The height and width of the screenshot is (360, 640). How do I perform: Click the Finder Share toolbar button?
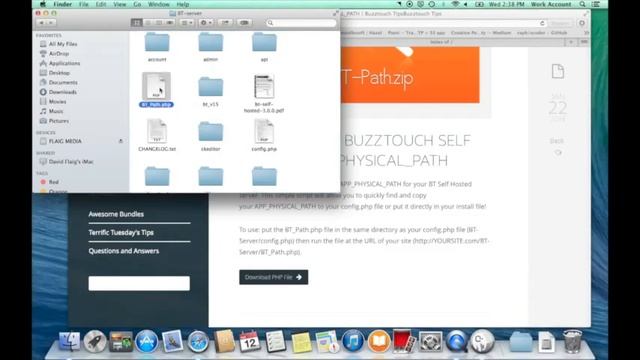pos(225,23)
